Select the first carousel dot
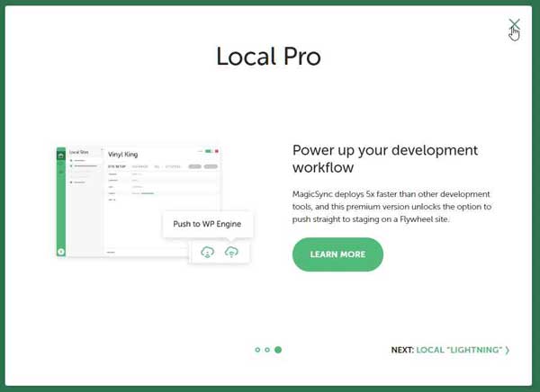This screenshot has height=392, width=540. tap(257, 350)
